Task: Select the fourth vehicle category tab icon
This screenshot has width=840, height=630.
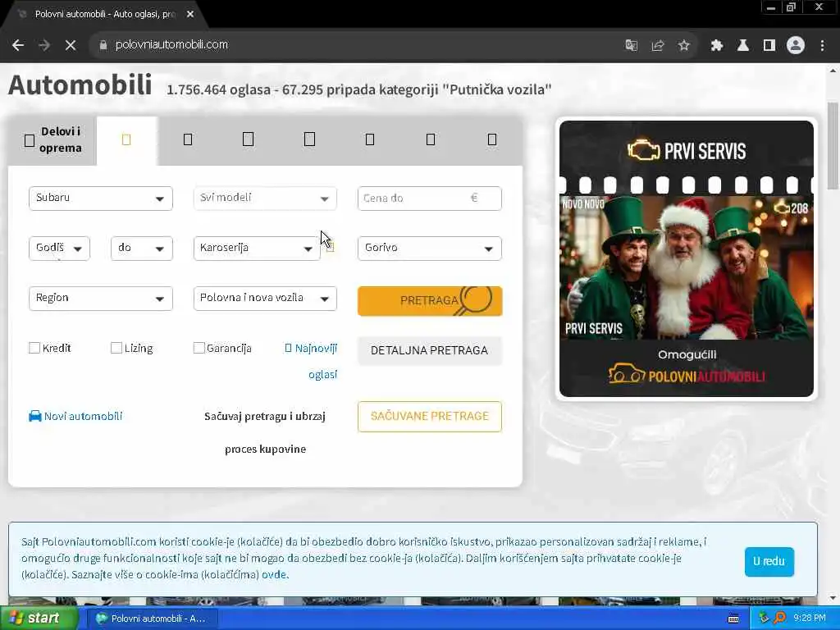Action: click(x=309, y=139)
